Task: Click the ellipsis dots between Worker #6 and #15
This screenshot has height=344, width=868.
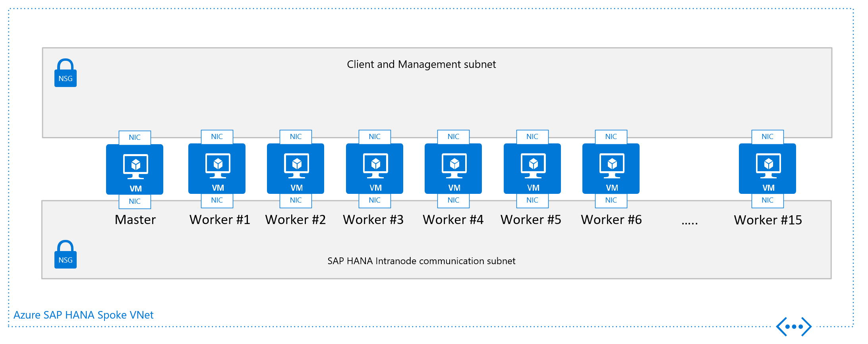Action: [x=690, y=224]
